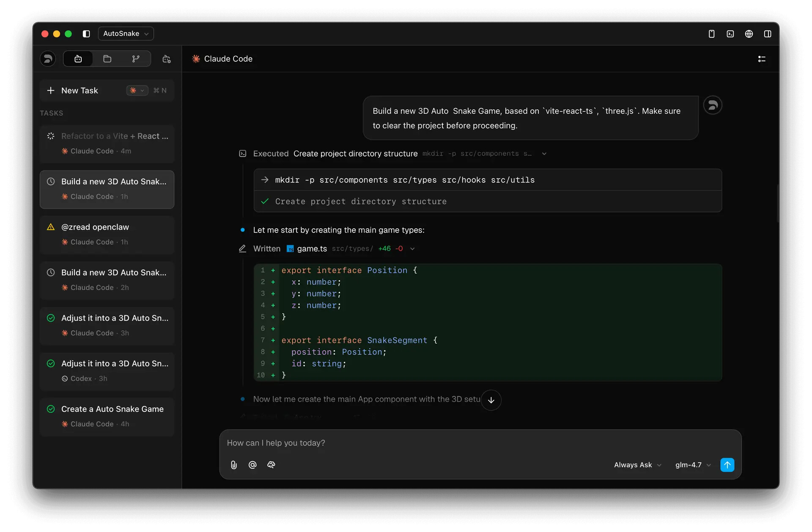812x532 pixels.
Task: Open the AutoSnake project dropdown
Action: (126, 34)
